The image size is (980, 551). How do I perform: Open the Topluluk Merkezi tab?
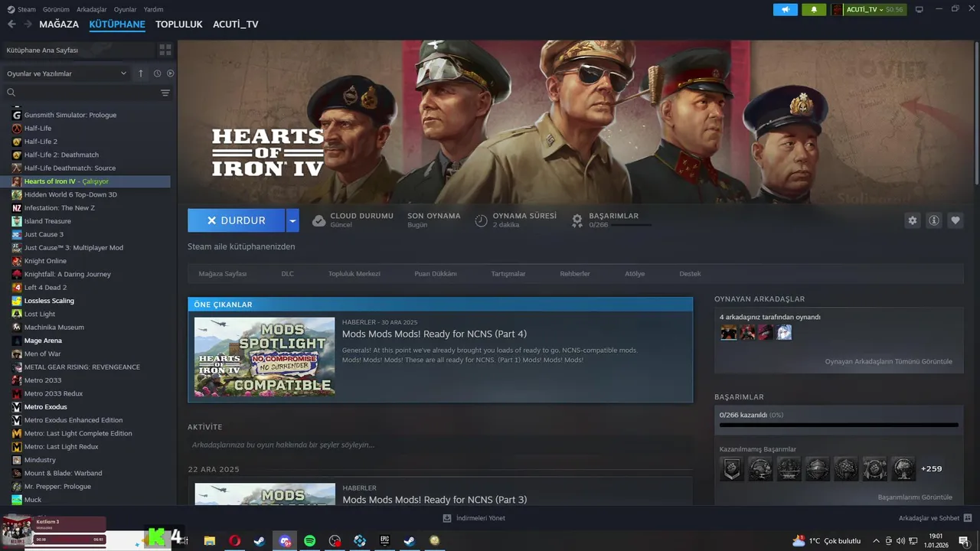click(x=354, y=273)
